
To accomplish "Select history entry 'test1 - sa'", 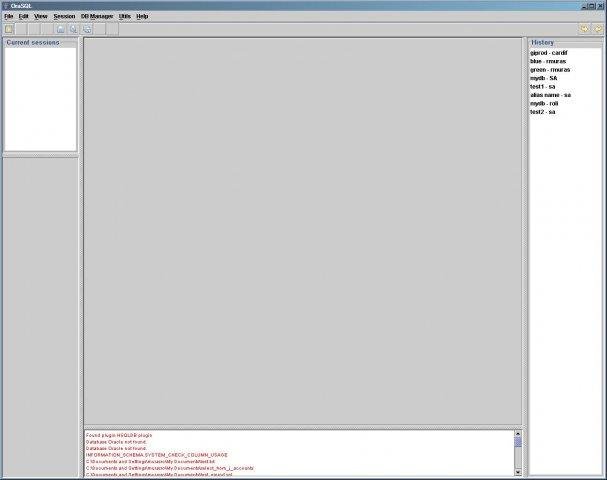I will click(x=542, y=87).
